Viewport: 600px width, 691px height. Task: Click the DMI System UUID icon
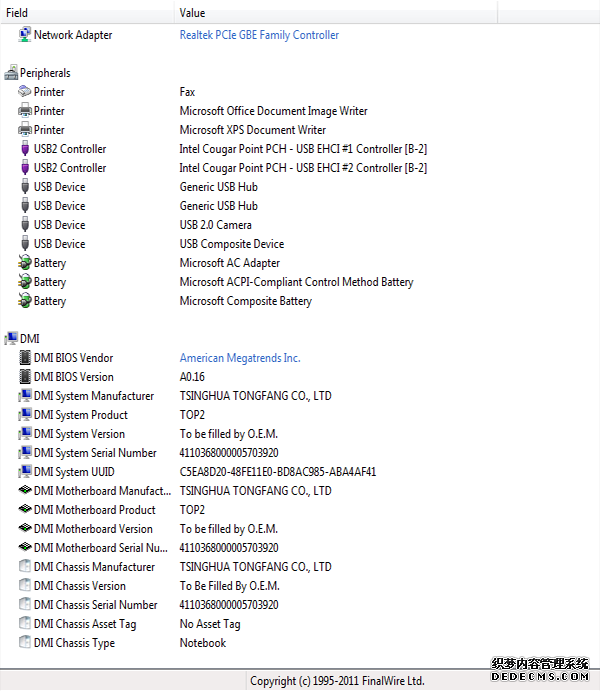click(25, 472)
